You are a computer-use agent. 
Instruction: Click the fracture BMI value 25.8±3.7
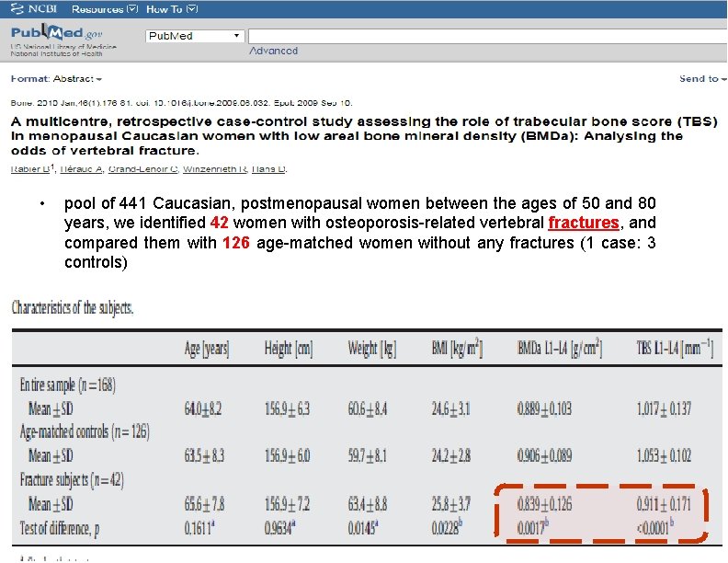click(x=450, y=504)
